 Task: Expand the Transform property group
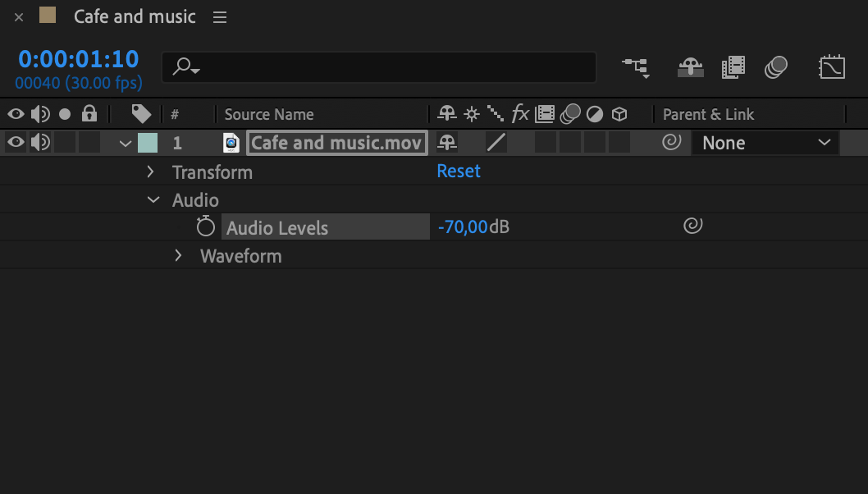(150, 172)
